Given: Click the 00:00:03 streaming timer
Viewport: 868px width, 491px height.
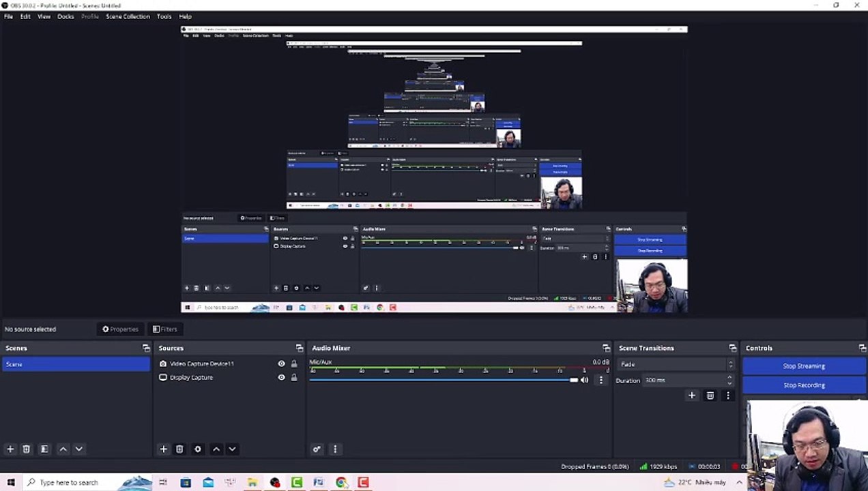Looking at the screenshot, I should (x=704, y=466).
